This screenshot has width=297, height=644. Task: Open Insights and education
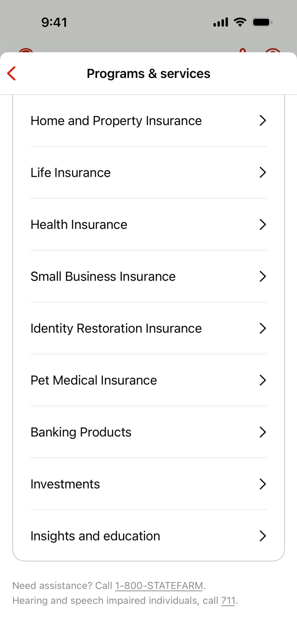point(95,536)
